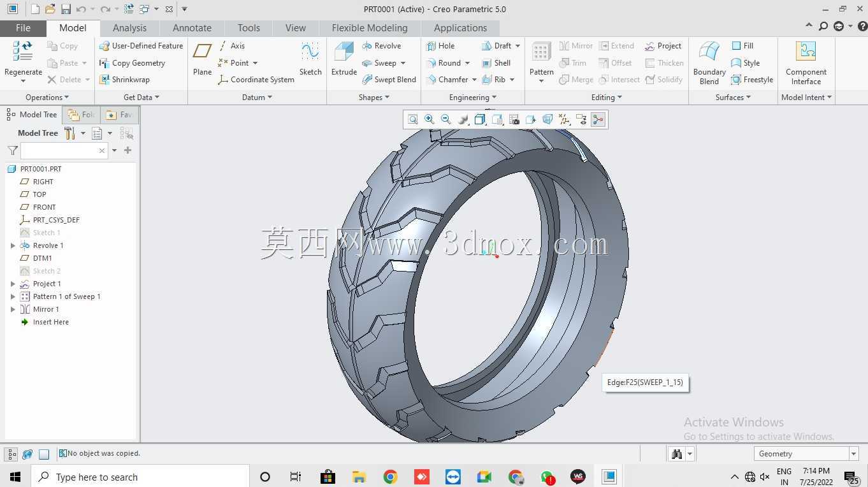Expand the Revolve 1 tree node
The image size is (868, 487).
13,245
